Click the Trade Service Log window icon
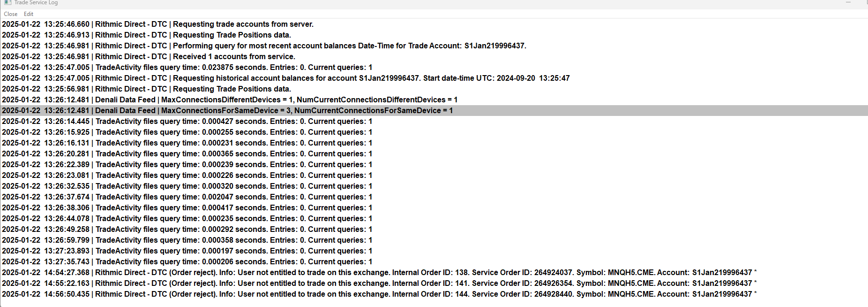 click(7, 2)
